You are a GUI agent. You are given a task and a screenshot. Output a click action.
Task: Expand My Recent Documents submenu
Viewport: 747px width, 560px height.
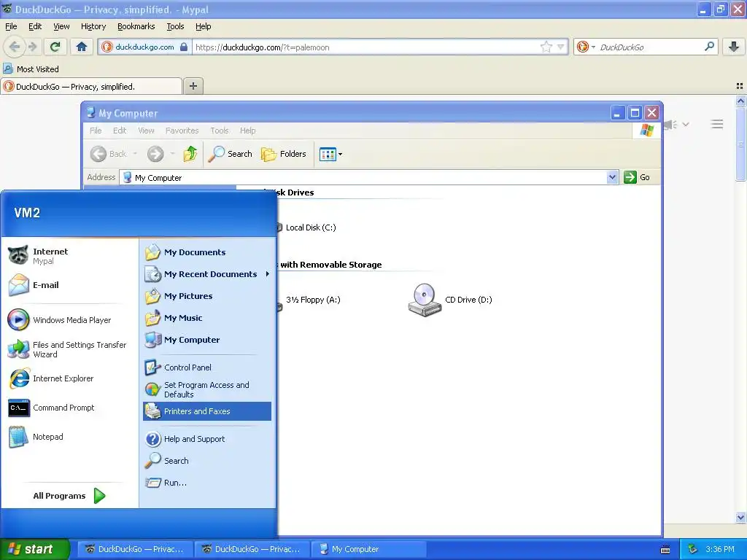coord(267,274)
